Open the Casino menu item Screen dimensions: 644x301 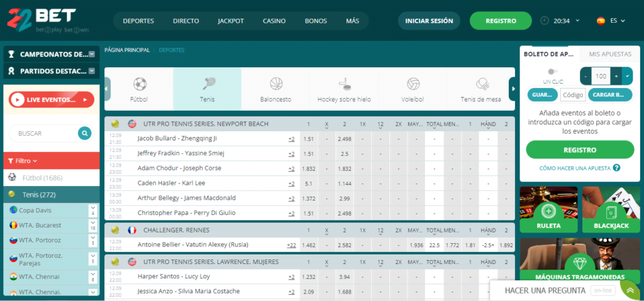[x=274, y=21]
